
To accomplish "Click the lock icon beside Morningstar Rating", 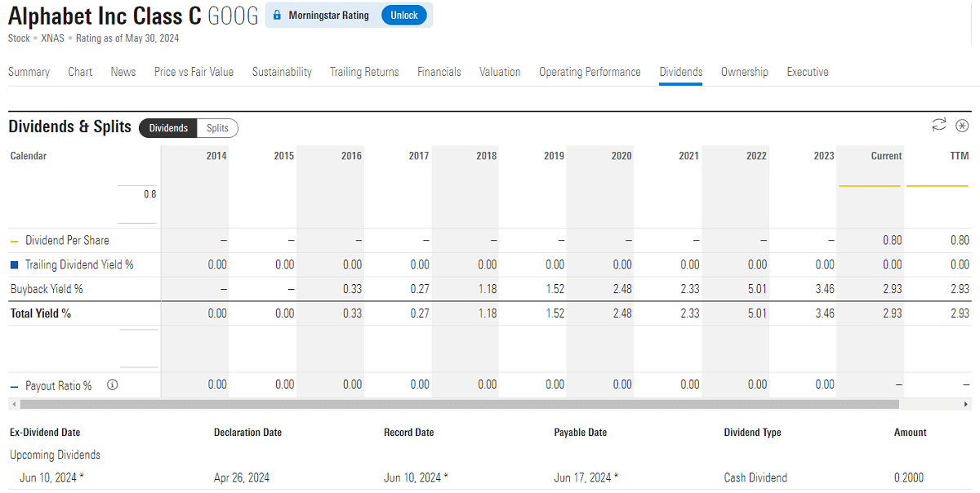I will 277,16.
